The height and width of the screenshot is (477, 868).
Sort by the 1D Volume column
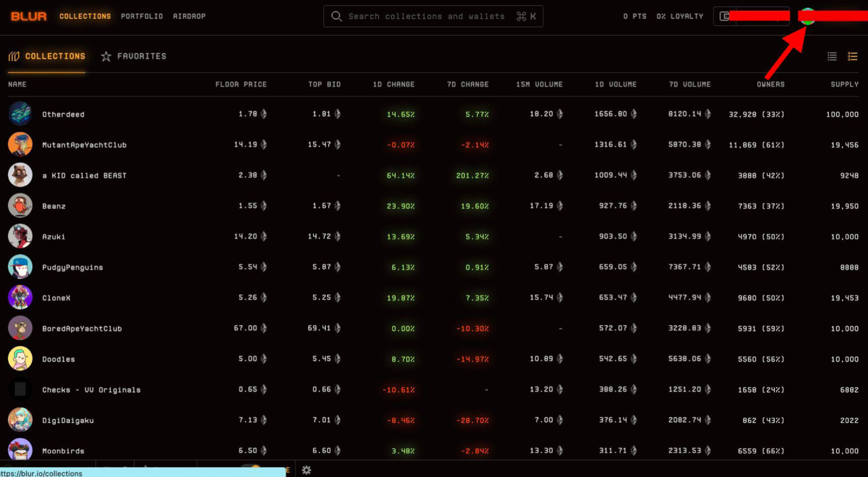click(x=616, y=84)
